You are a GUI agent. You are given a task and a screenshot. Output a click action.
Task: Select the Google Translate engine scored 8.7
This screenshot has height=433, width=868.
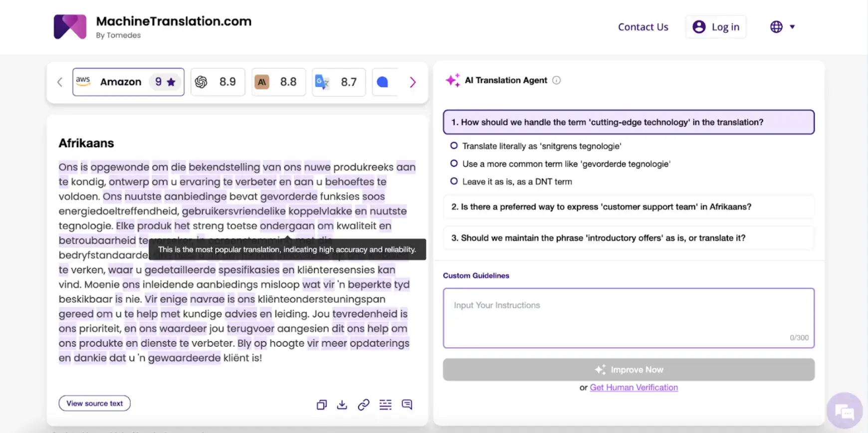339,82
